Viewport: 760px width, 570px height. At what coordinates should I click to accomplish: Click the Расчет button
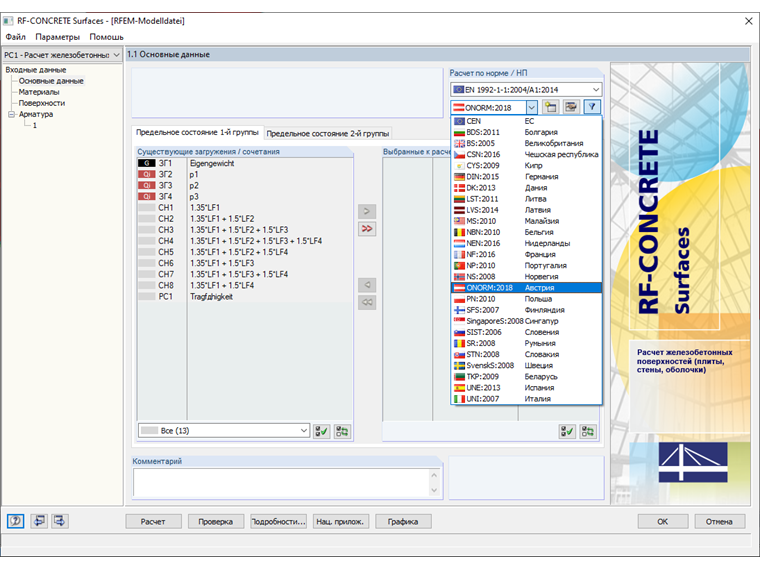click(153, 522)
